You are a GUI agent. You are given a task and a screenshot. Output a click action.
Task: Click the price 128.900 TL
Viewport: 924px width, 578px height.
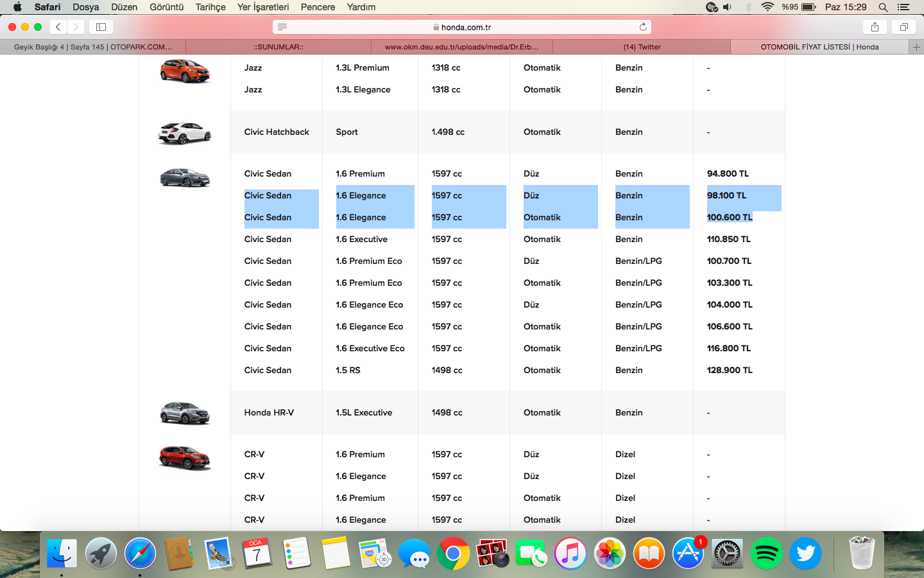(x=730, y=370)
